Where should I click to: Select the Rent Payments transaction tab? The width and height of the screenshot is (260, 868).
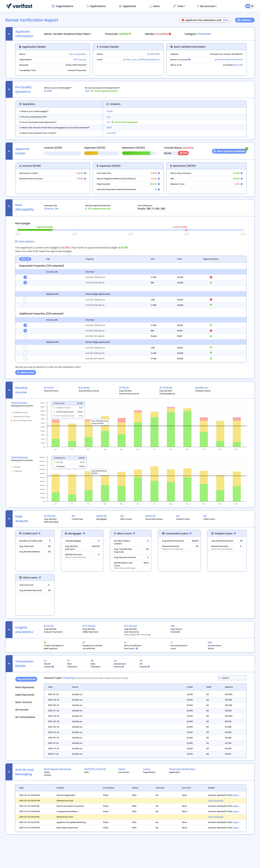click(25, 687)
